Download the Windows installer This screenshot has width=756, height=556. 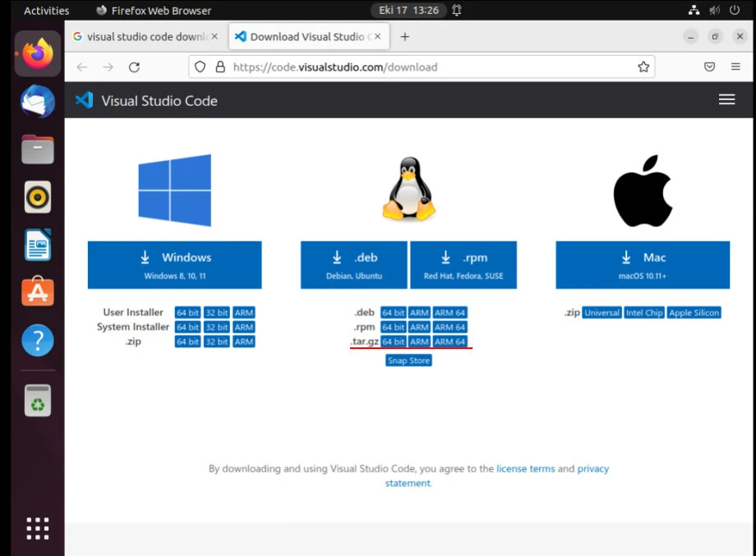(x=174, y=264)
